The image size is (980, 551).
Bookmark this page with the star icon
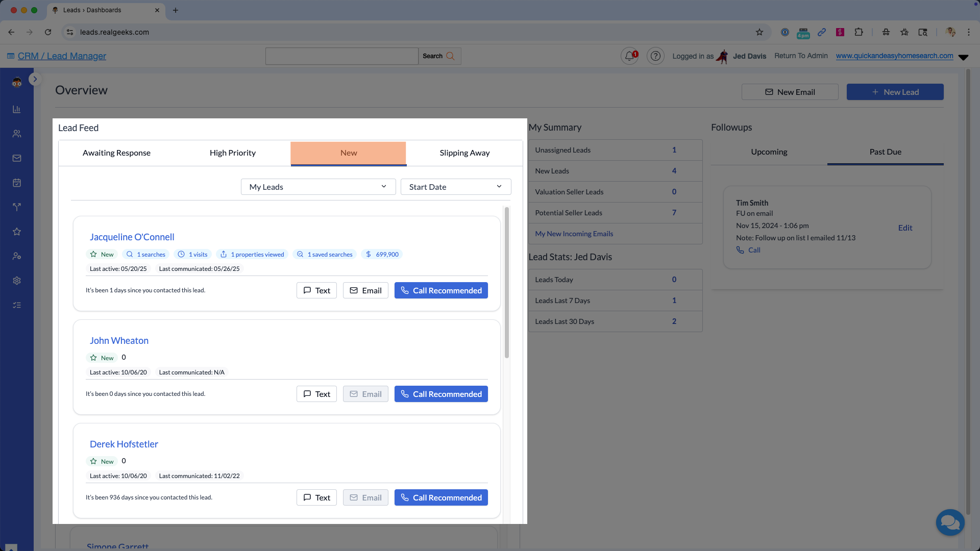[759, 32]
